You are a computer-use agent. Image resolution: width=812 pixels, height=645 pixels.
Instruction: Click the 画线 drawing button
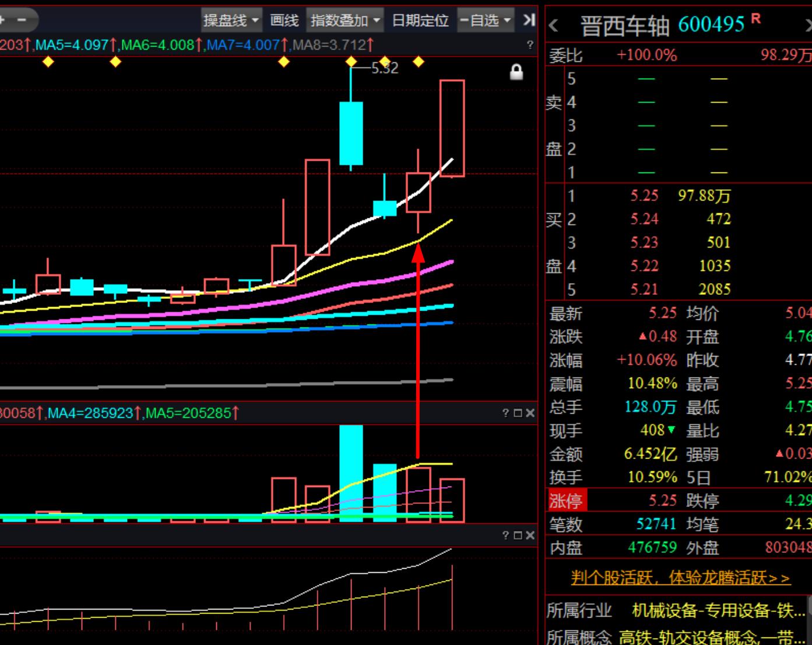(x=284, y=20)
